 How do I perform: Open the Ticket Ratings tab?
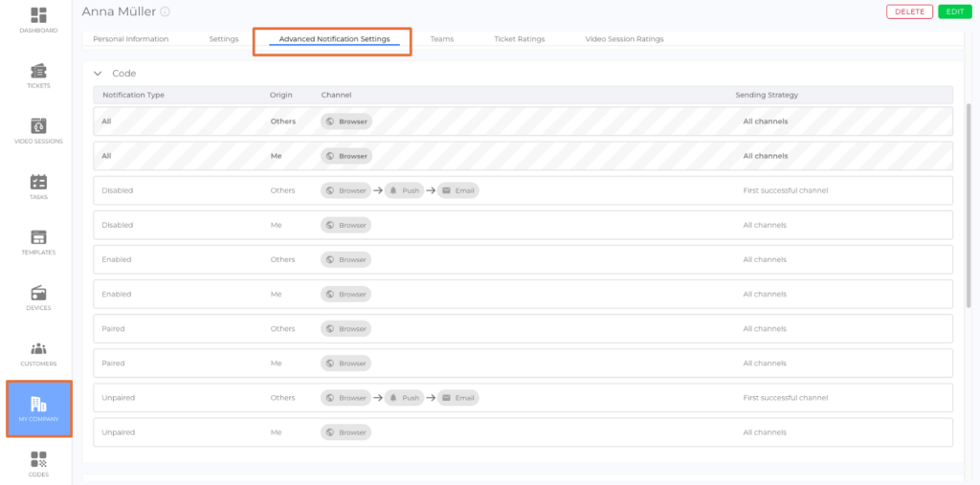point(519,39)
